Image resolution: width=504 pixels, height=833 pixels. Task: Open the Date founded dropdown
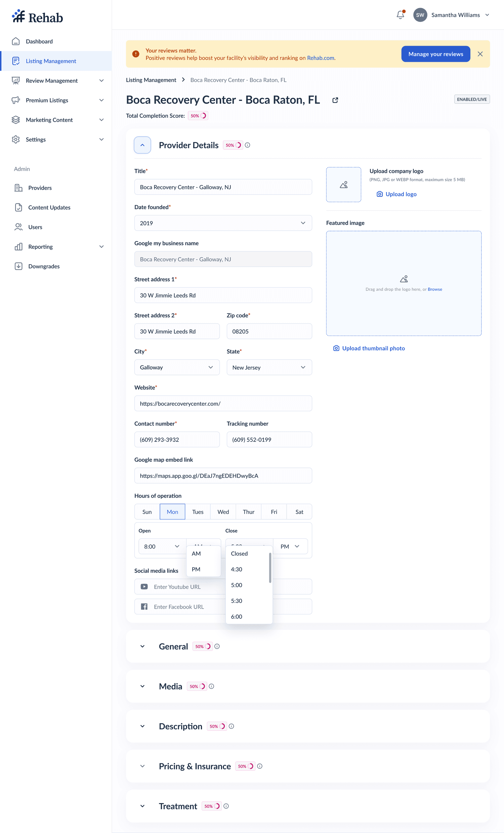[x=223, y=223]
